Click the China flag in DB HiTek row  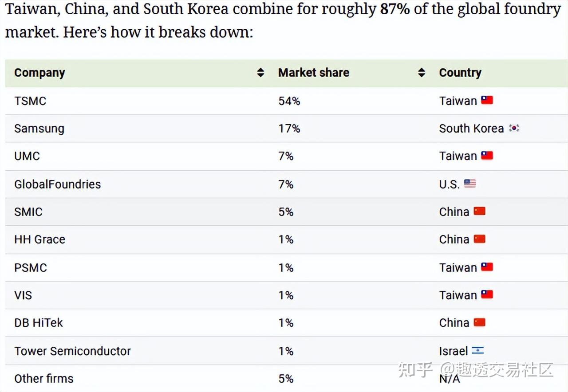[x=479, y=322]
